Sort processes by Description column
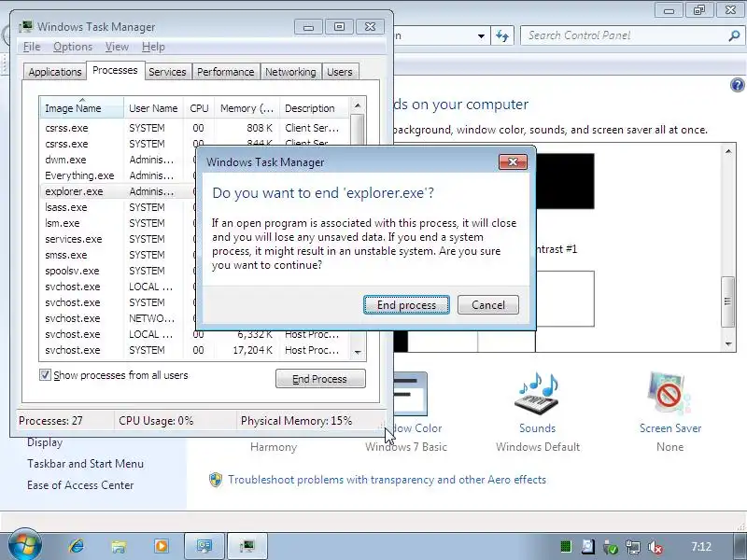The height and width of the screenshot is (560, 747). (x=315, y=108)
